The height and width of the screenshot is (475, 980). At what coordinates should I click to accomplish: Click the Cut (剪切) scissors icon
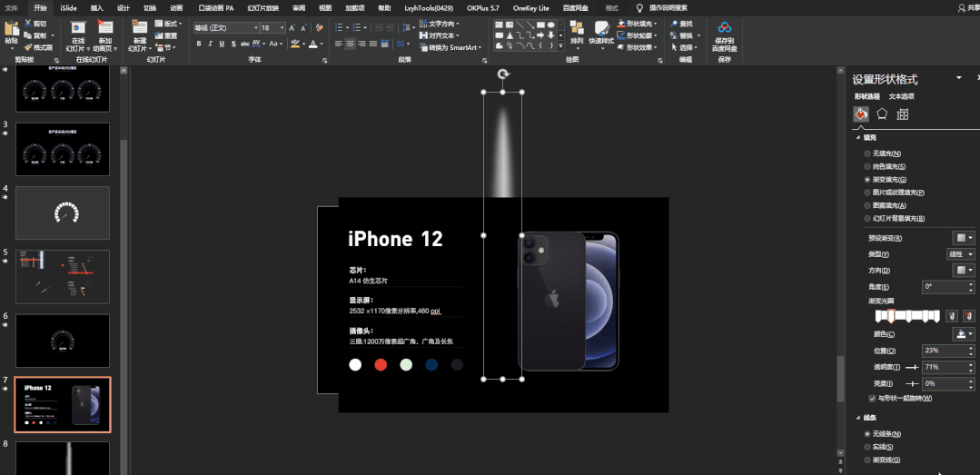tap(28, 24)
